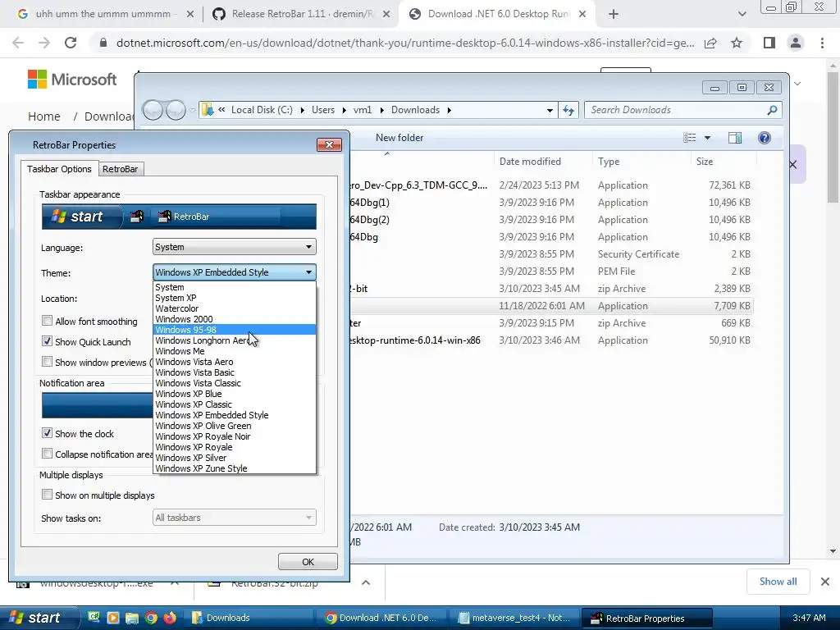This screenshot has width=840, height=630.
Task: Close the RetroBar Properties dialog
Action: [329, 144]
